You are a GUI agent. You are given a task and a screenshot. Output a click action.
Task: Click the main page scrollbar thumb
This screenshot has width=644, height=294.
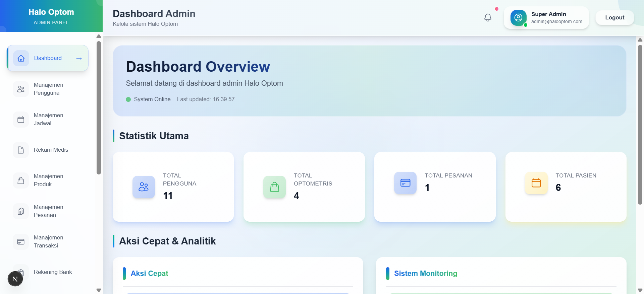pyautogui.click(x=640, y=125)
